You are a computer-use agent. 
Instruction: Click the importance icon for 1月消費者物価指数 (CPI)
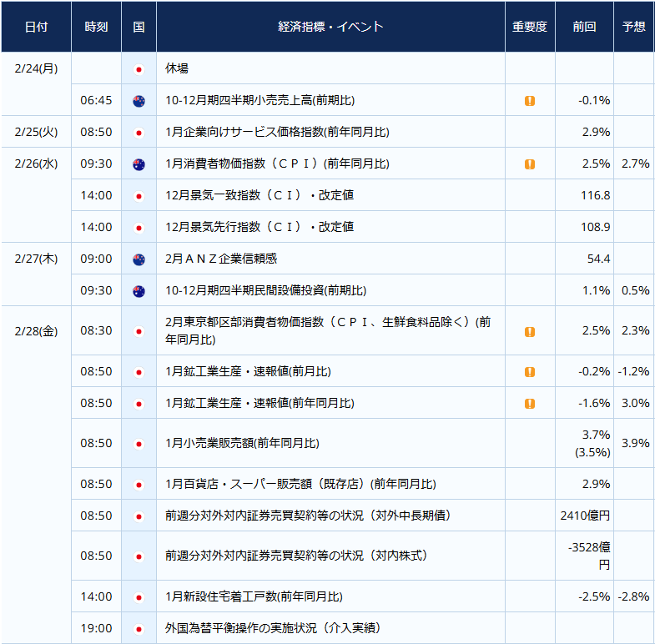coord(530,164)
